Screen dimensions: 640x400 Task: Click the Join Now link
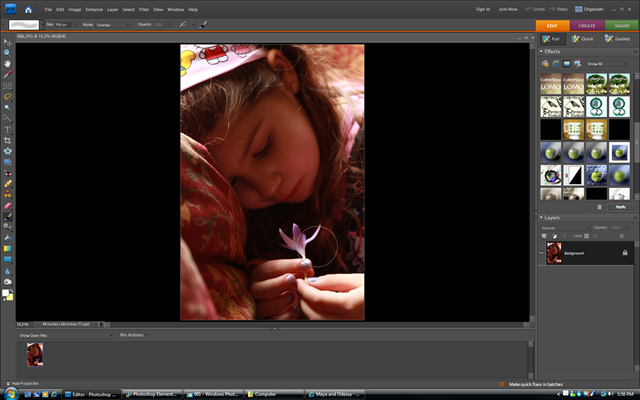click(x=508, y=9)
